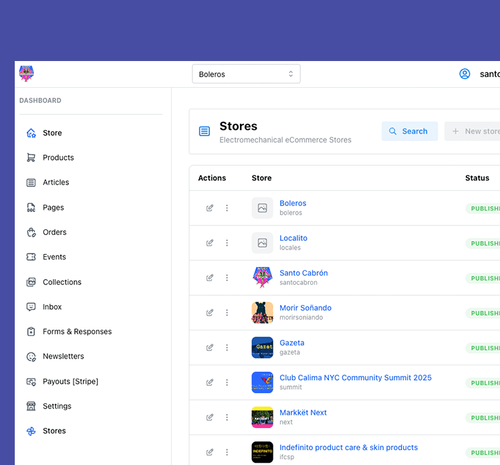This screenshot has width=500, height=465.
Task: Click the user account avatar icon
Action: [x=465, y=74]
